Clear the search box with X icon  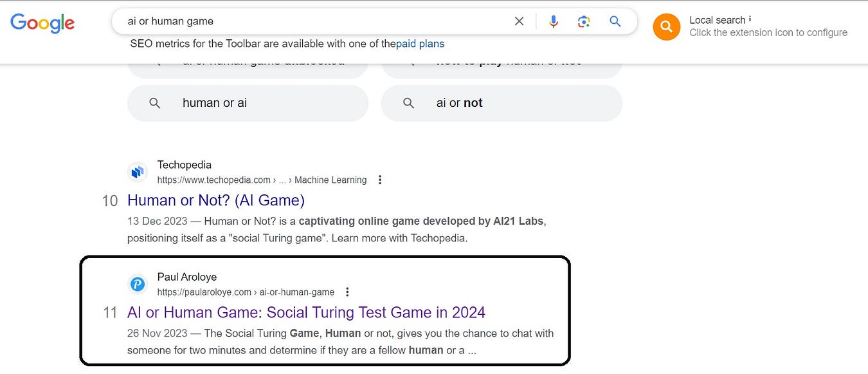click(x=520, y=21)
